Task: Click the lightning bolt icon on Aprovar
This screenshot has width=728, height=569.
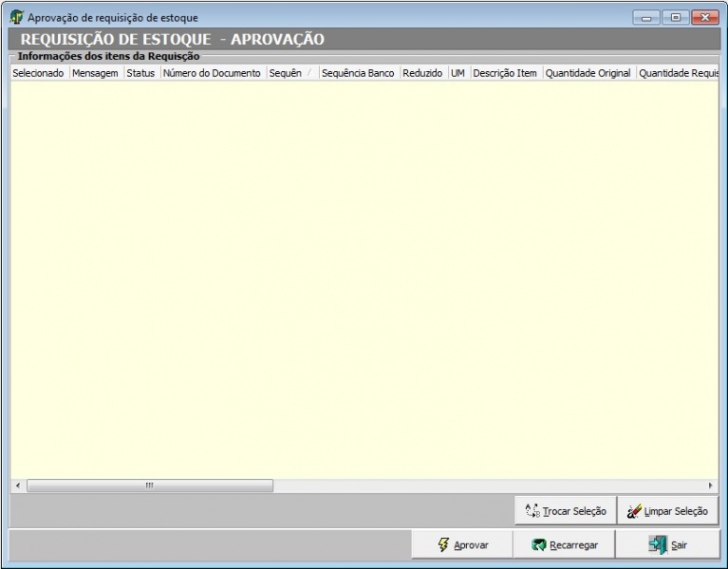Action: coord(443,545)
